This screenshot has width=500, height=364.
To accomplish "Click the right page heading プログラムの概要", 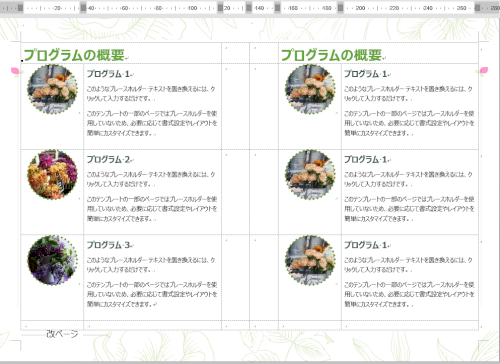I will click(x=331, y=55).
